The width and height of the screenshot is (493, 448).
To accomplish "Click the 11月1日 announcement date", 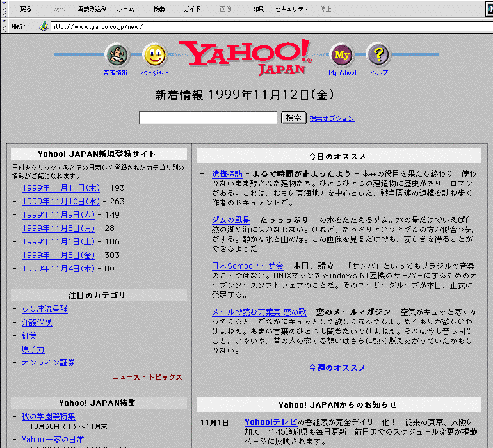I will [214, 422].
